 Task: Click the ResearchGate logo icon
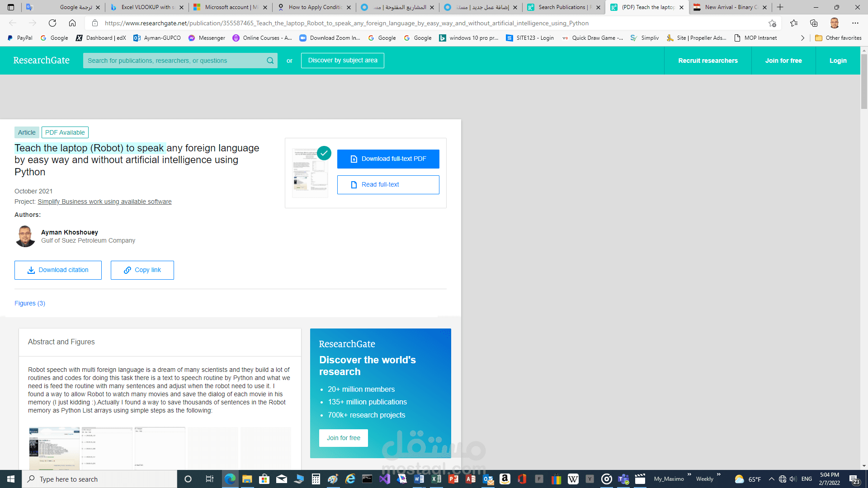point(41,60)
